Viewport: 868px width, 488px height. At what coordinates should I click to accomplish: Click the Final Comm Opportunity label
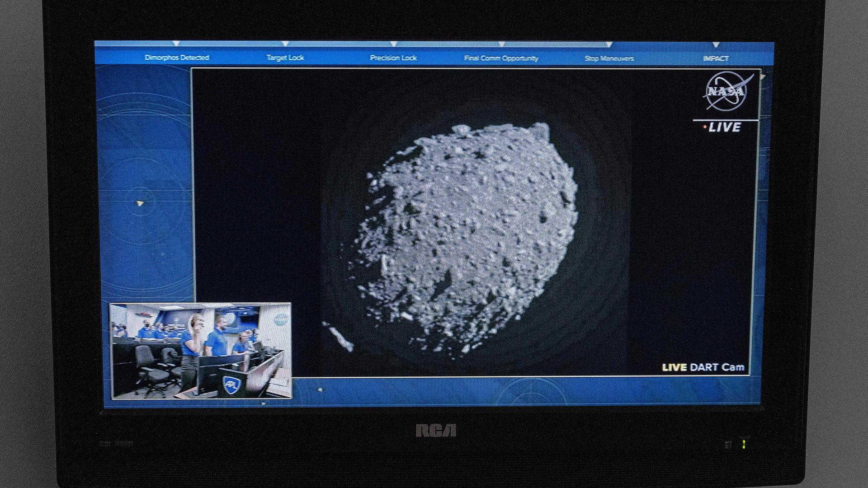point(501,58)
